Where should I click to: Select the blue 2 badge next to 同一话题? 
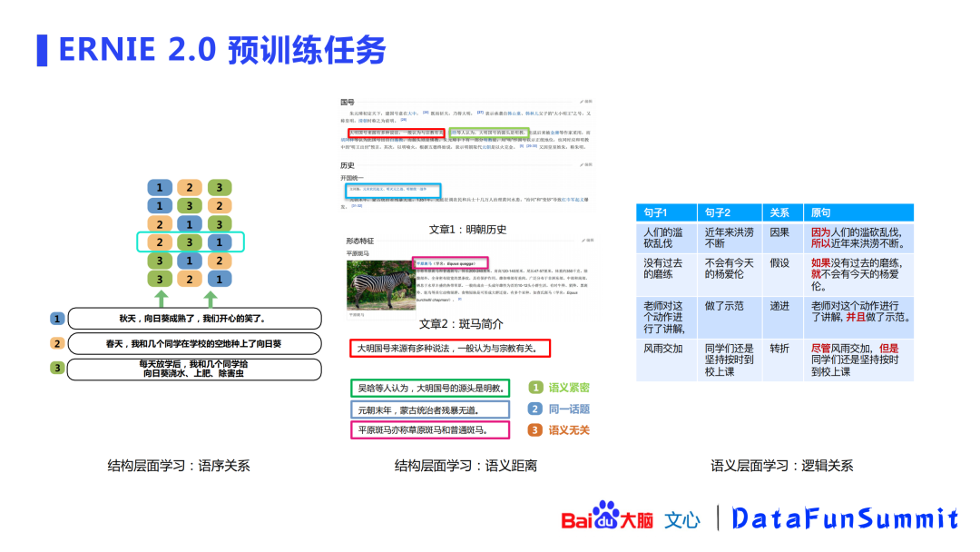[535, 409]
